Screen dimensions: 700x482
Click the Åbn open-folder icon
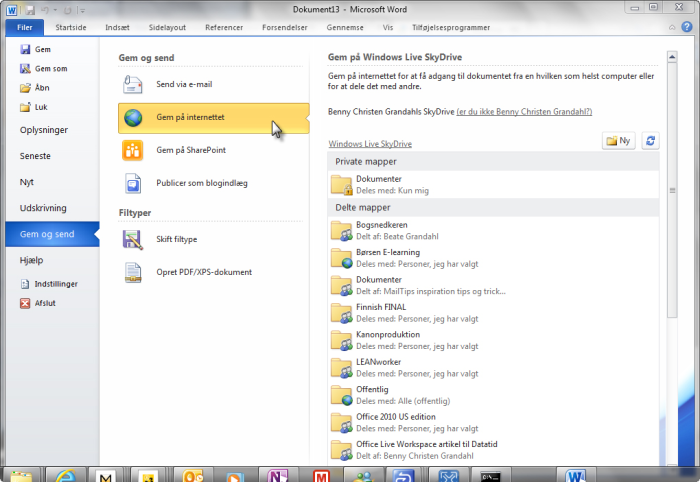pyautogui.click(x=25, y=87)
